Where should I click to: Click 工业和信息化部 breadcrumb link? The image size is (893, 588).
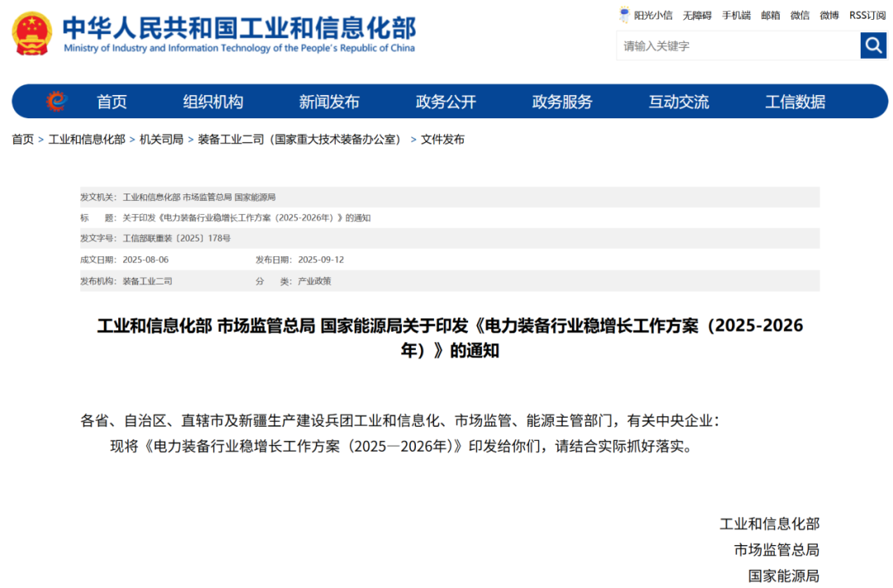87,140
